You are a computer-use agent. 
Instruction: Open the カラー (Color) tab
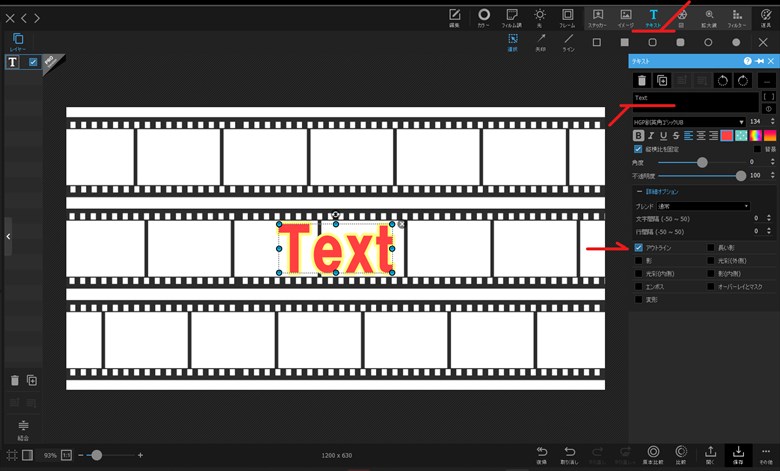[484, 17]
